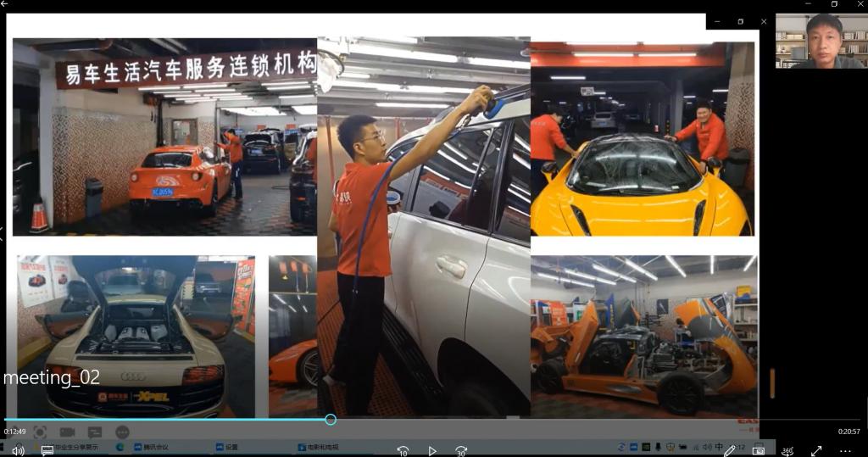Toggle full screen playback
The image size is (868, 457).
(816, 451)
